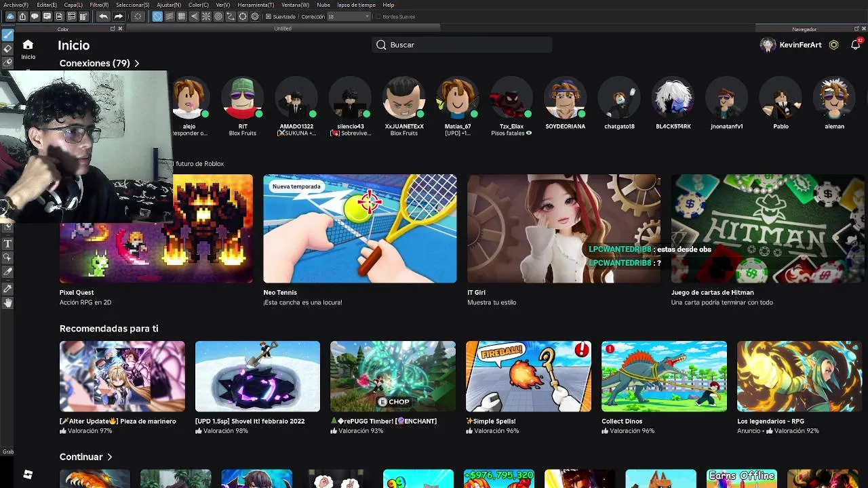Toggle the ellipse snap
Viewport: 868px width, 488px height.
click(243, 16)
